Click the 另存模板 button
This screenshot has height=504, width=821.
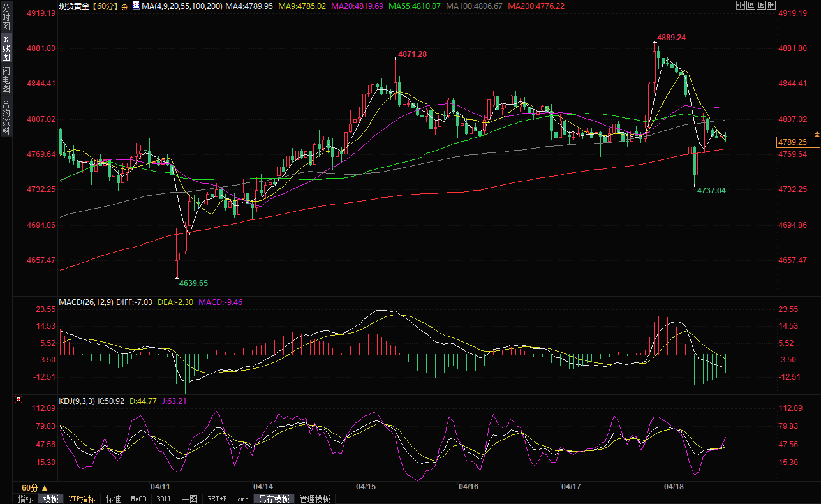274,499
